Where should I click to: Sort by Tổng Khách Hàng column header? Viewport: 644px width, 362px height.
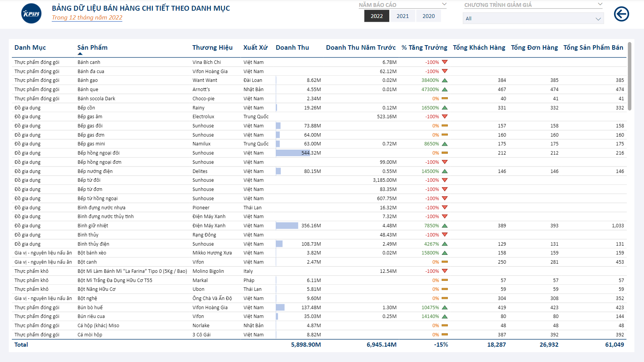(479, 47)
